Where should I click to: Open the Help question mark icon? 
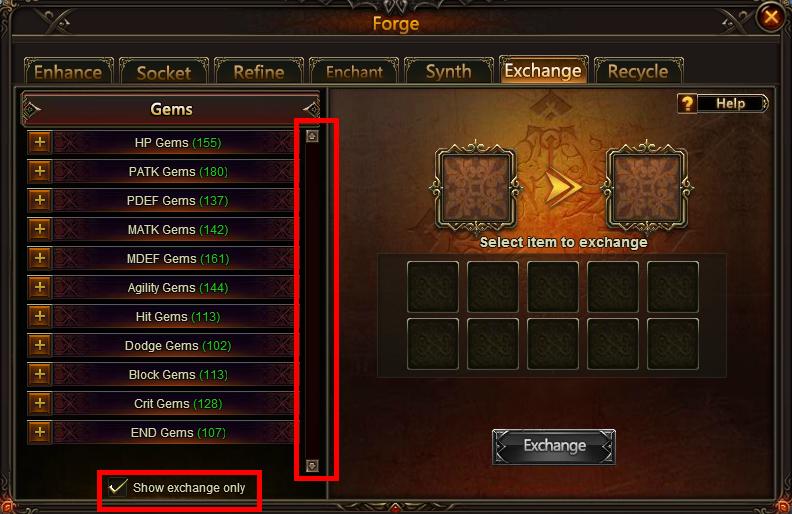pos(687,104)
